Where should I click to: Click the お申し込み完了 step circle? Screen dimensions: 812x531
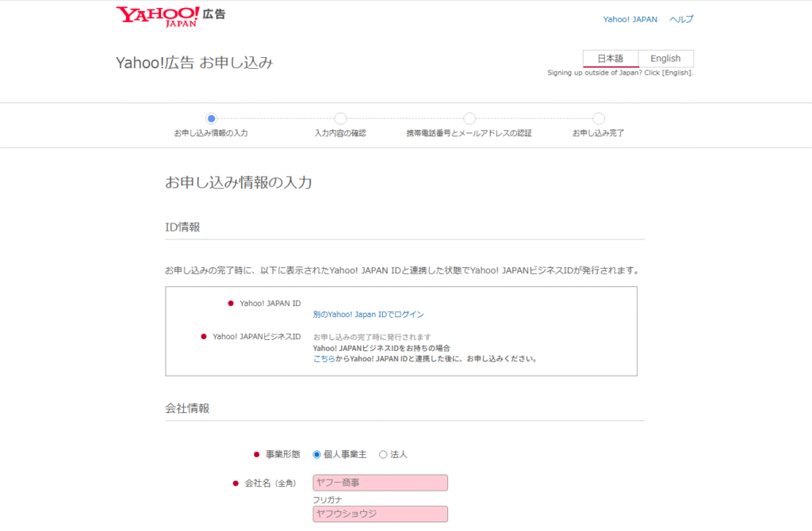tap(599, 118)
